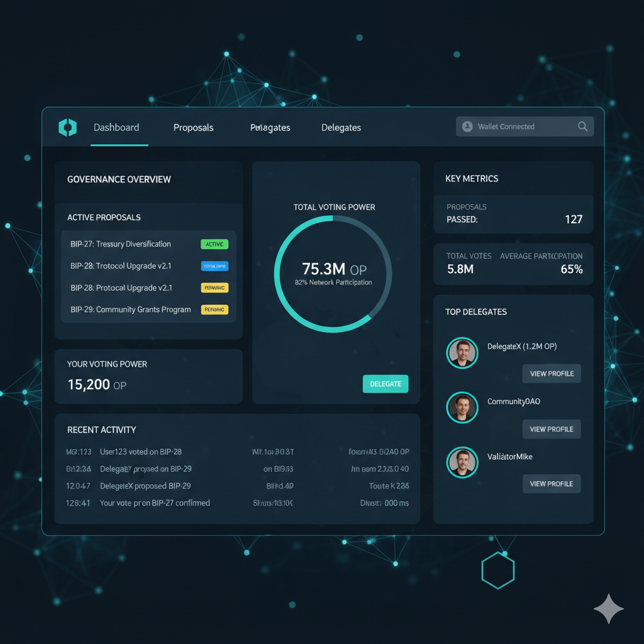Click Community0AO's avatar picture

click(462, 408)
